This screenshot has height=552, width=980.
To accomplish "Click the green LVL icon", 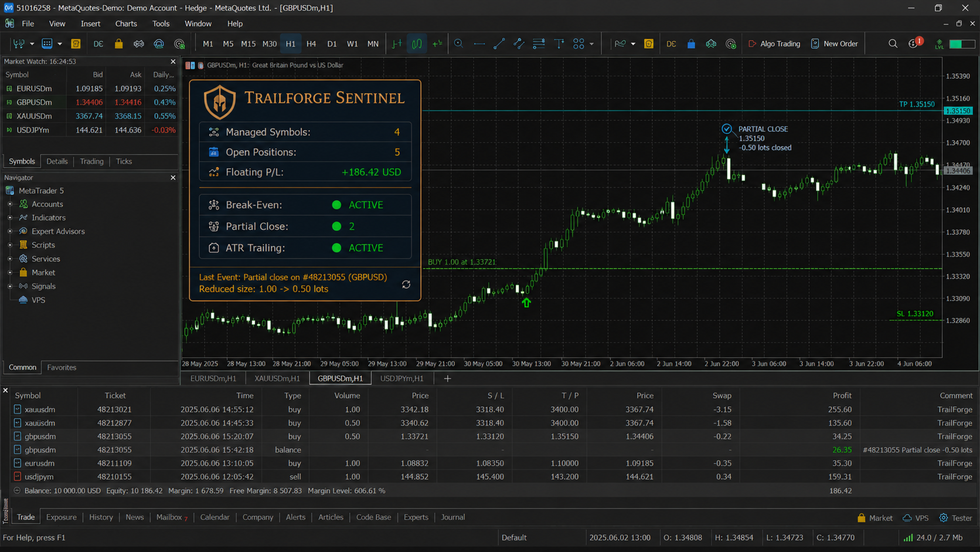I will click(x=939, y=44).
